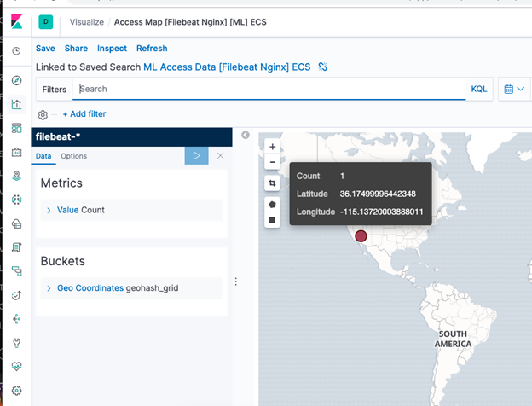Zoom in on the map

(x=272, y=147)
